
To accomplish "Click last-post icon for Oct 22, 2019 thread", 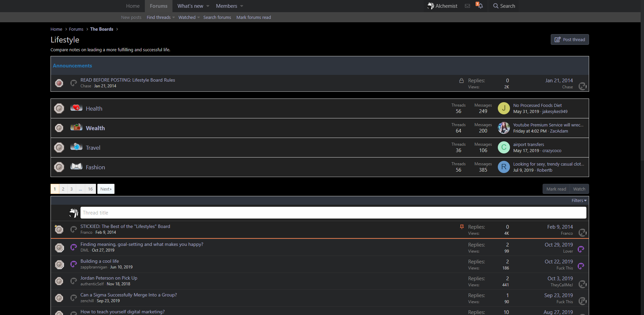I will 581,266.
